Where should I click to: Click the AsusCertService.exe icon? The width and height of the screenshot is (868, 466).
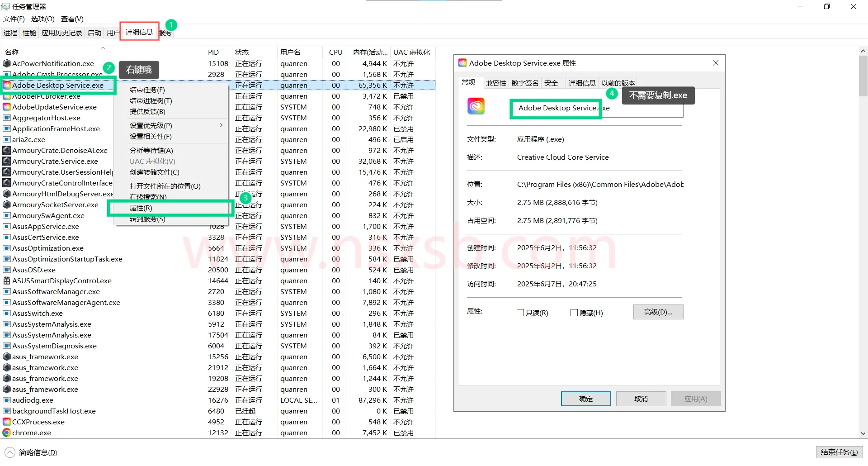(7, 238)
